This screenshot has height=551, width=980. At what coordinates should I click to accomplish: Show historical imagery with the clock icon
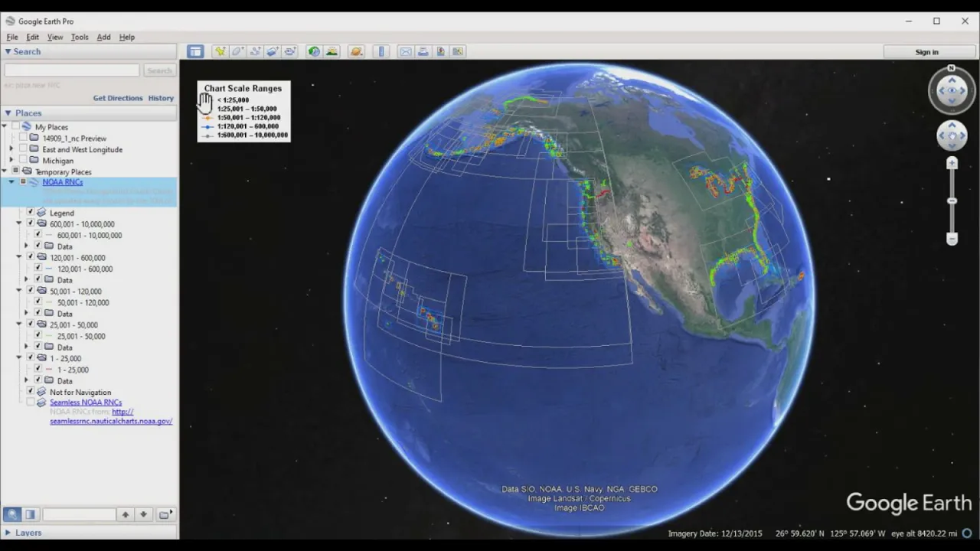click(x=314, y=51)
